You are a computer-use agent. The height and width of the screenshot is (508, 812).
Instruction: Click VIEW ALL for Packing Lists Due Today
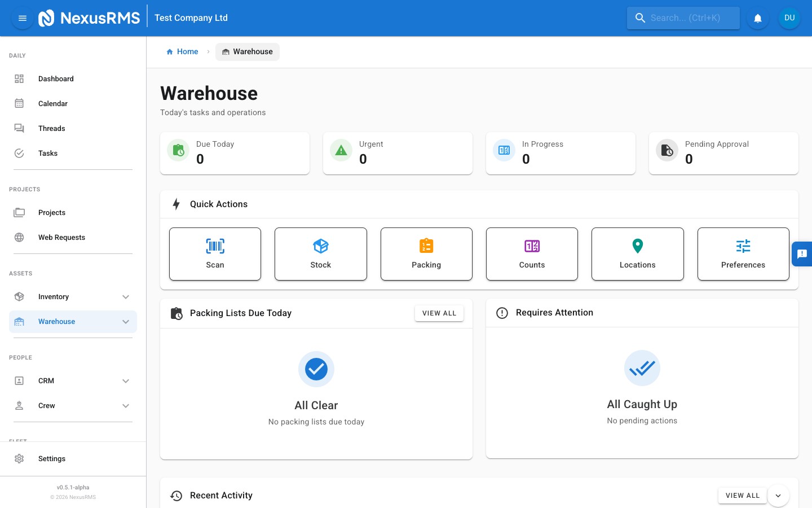pyautogui.click(x=439, y=313)
